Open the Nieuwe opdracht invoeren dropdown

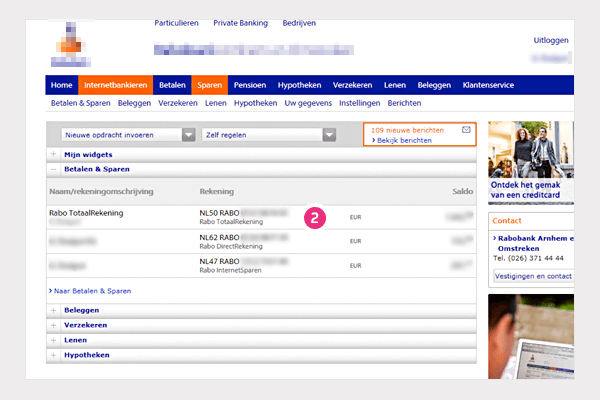(x=129, y=135)
